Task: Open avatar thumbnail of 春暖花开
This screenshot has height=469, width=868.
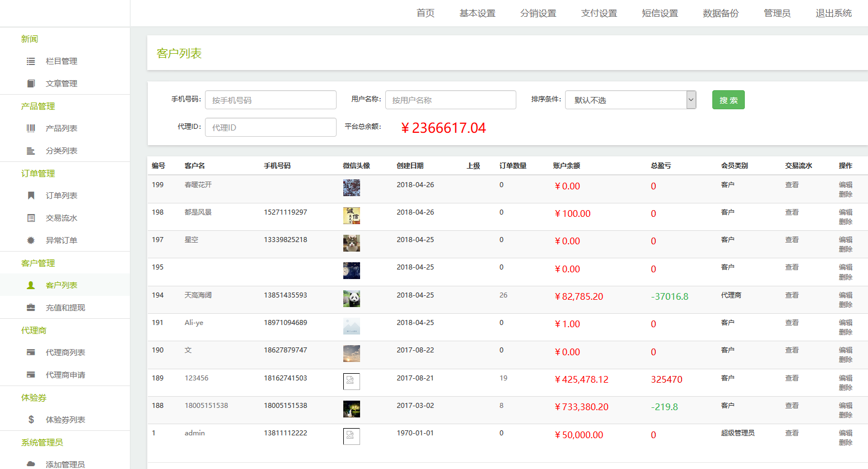Action: (x=352, y=188)
